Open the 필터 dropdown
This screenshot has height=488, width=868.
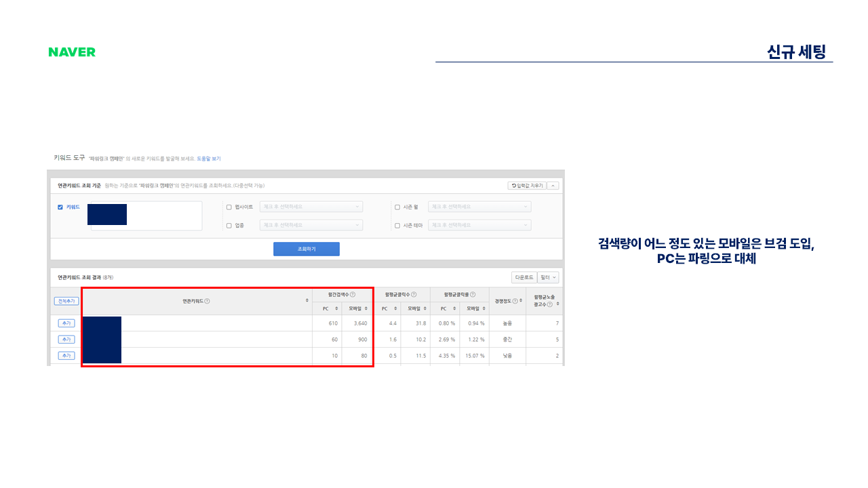(548, 277)
